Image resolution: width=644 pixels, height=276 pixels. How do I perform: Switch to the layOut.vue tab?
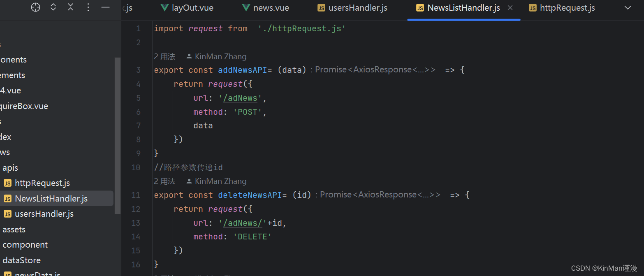(187, 8)
